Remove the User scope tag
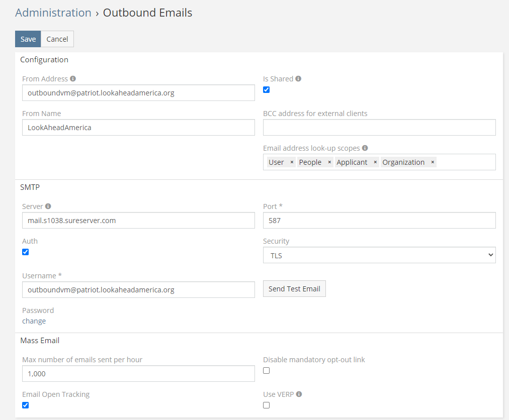 (x=292, y=162)
